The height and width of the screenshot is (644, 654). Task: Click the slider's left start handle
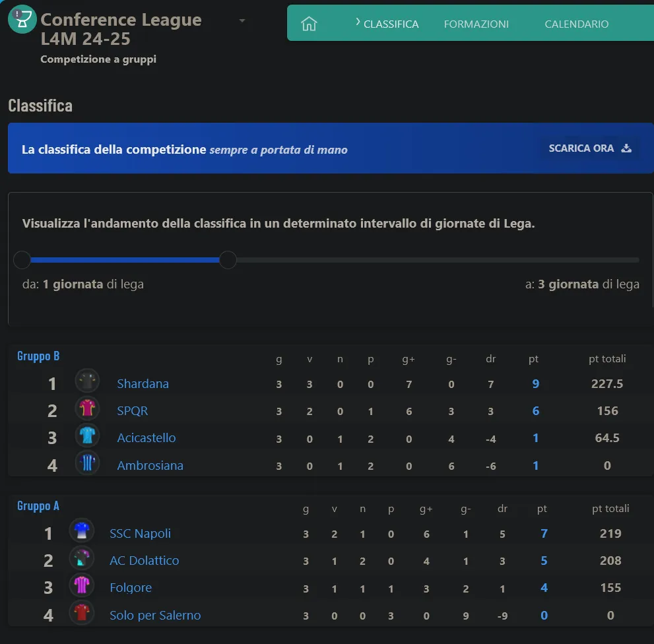coord(22,260)
